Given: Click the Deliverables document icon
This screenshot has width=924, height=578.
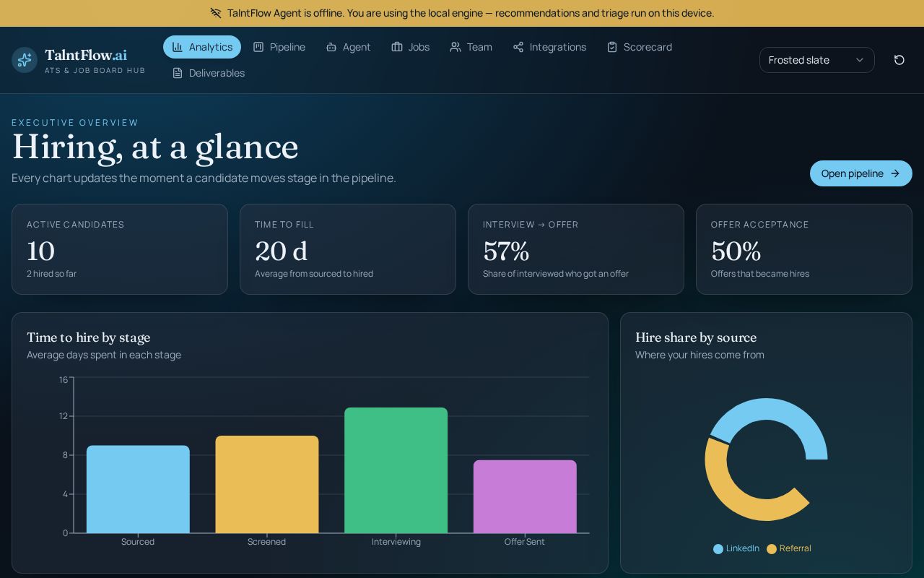Looking at the screenshot, I should coord(178,73).
